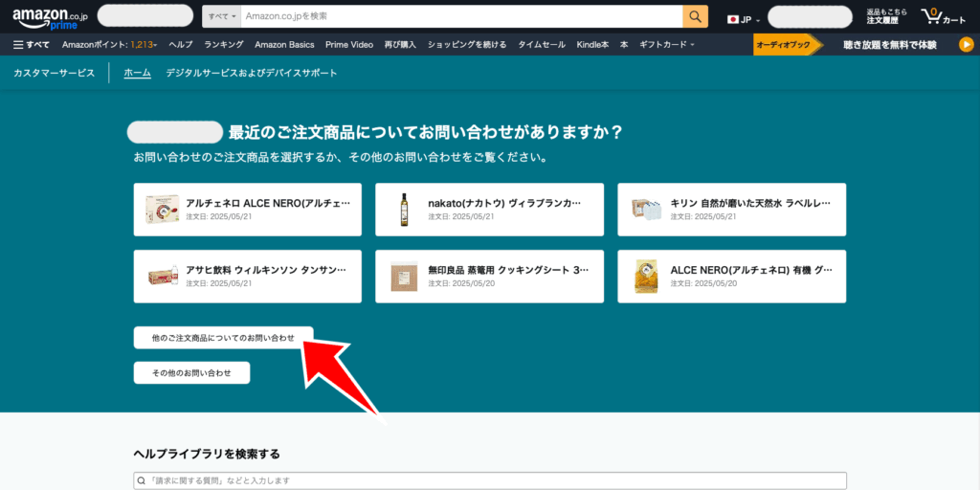The width and height of the screenshot is (980, 490).
Task: Expand the ギフトカード dropdown
Action: point(666,45)
